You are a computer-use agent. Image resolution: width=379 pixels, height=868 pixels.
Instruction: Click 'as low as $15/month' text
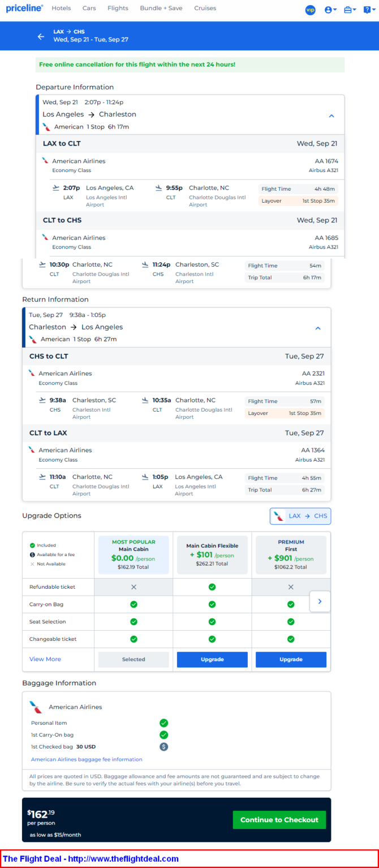click(x=55, y=835)
